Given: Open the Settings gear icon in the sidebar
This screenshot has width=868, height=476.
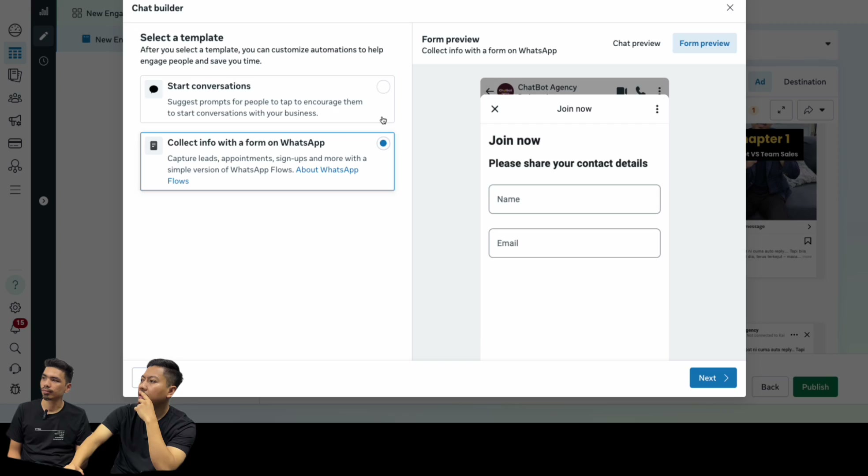Looking at the screenshot, I should click(15, 307).
